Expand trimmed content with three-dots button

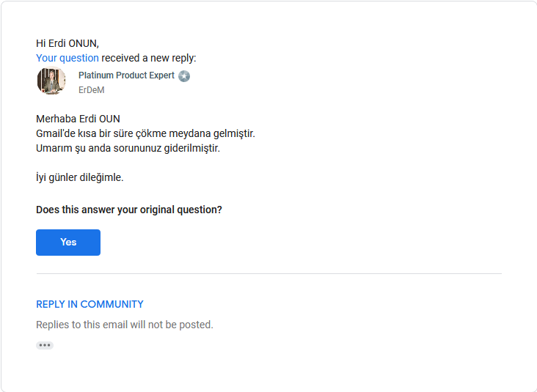click(x=45, y=345)
